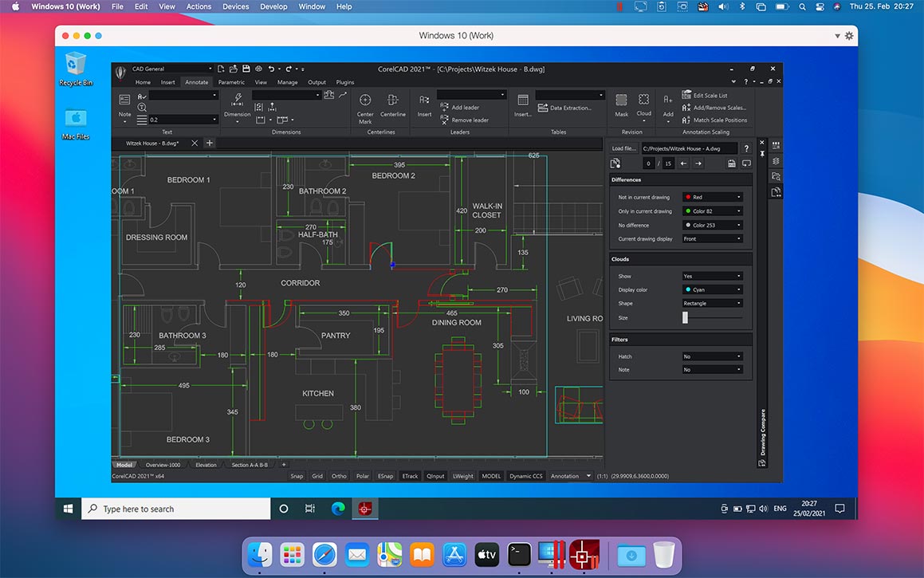Open the Current drawing display dropdown
Screen dimensions: 924x578
point(712,238)
